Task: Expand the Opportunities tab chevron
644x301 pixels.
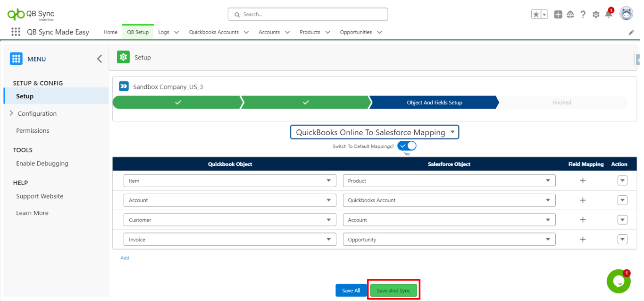Action: pyautogui.click(x=379, y=32)
